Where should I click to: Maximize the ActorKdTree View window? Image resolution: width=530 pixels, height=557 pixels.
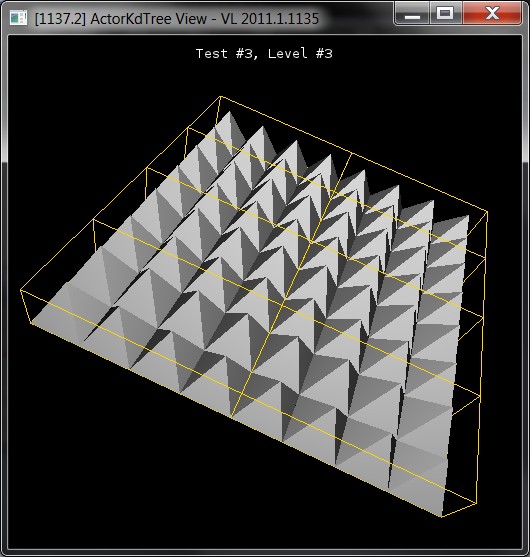pyautogui.click(x=445, y=14)
